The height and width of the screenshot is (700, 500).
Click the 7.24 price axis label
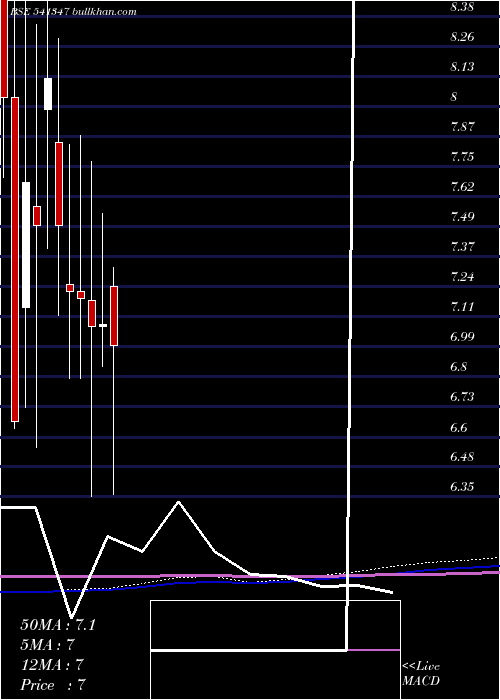462,277
